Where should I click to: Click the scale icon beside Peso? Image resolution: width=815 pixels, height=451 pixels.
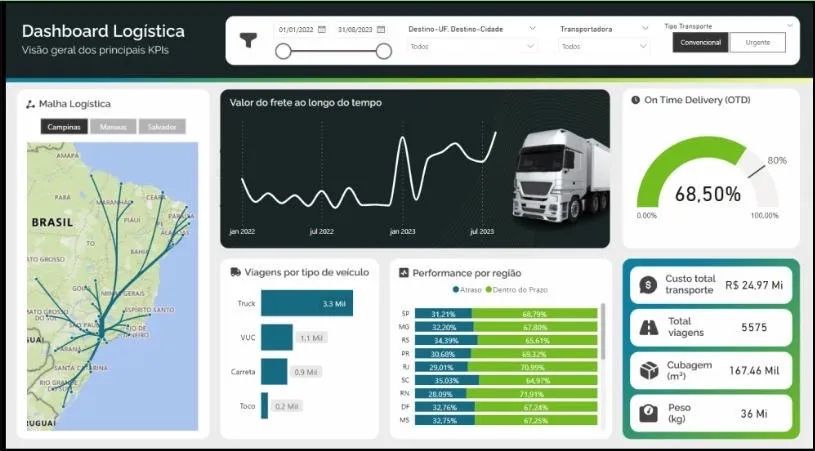coord(647,412)
